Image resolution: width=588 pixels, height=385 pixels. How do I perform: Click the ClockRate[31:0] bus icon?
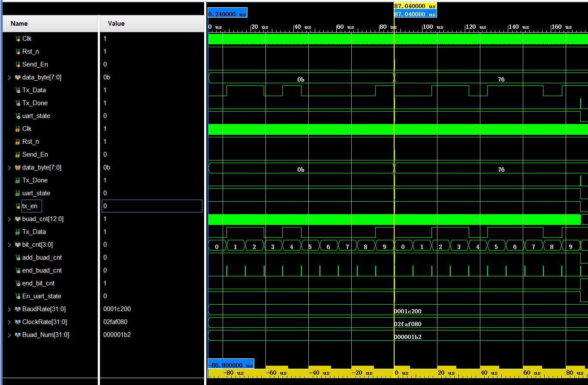point(18,322)
